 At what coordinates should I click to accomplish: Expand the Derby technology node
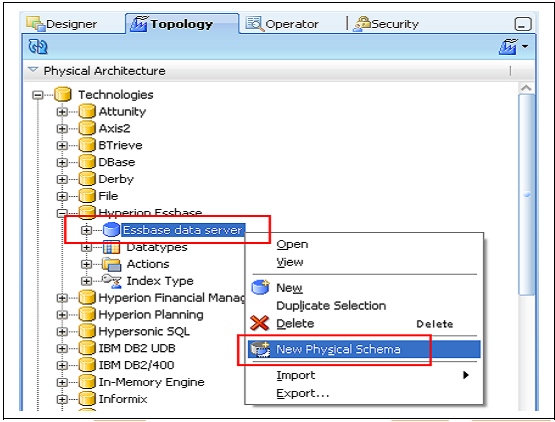tap(62, 179)
